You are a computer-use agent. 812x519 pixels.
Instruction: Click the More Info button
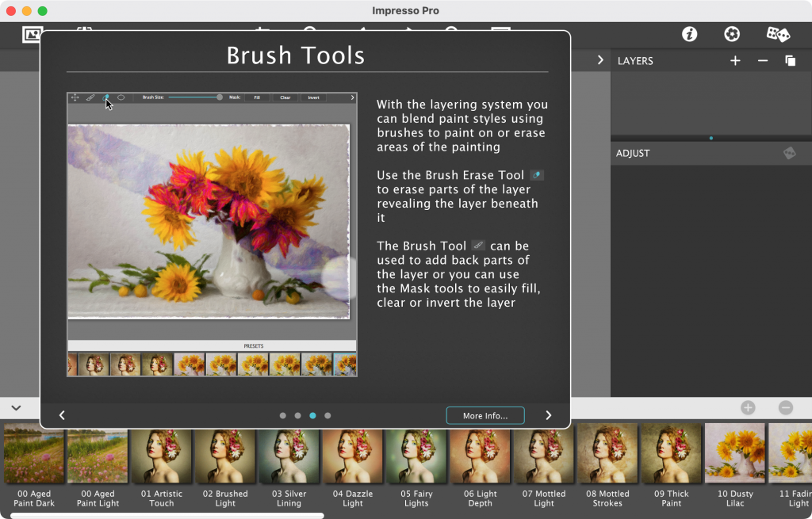click(485, 415)
